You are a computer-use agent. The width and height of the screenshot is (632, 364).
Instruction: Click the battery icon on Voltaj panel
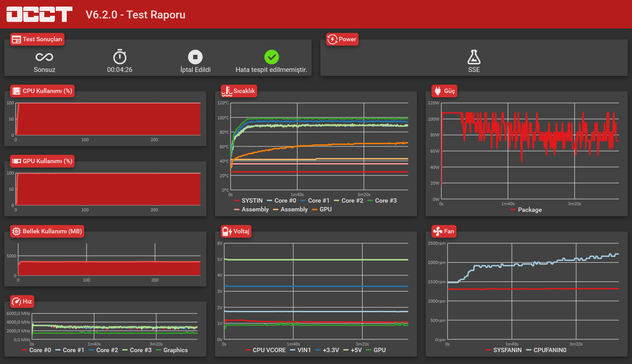point(227,231)
